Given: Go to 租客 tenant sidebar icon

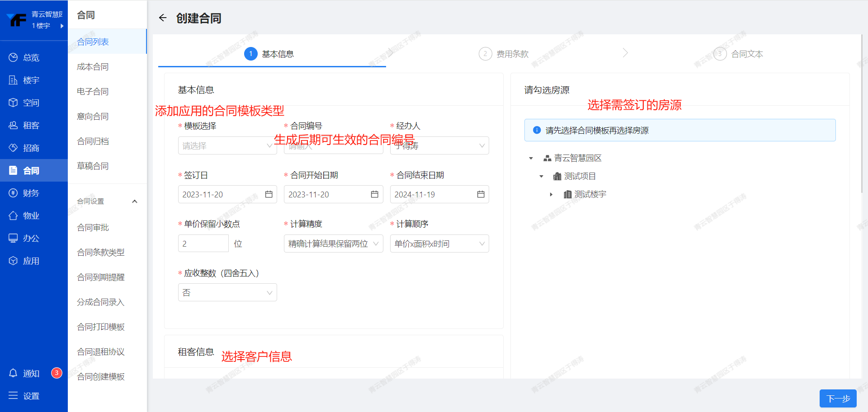Looking at the screenshot, I should pyautogui.click(x=13, y=125).
